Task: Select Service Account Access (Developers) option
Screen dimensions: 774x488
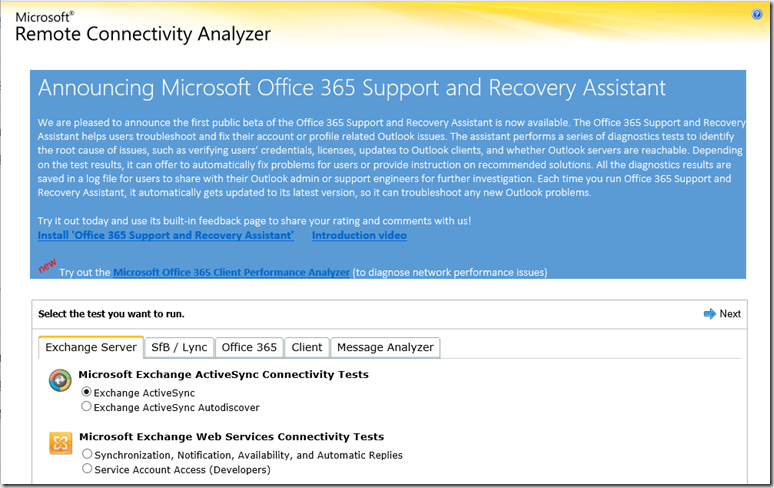Action: [x=86, y=469]
